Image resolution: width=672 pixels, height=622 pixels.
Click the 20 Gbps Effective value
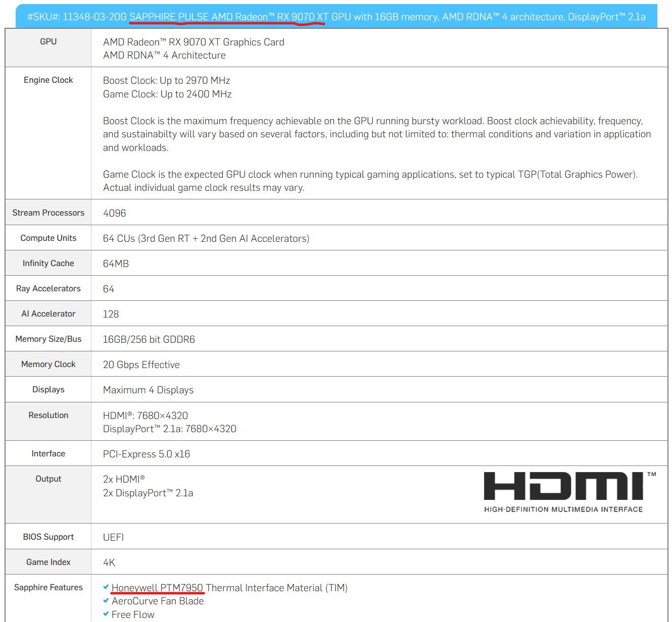(x=141, y=365)
